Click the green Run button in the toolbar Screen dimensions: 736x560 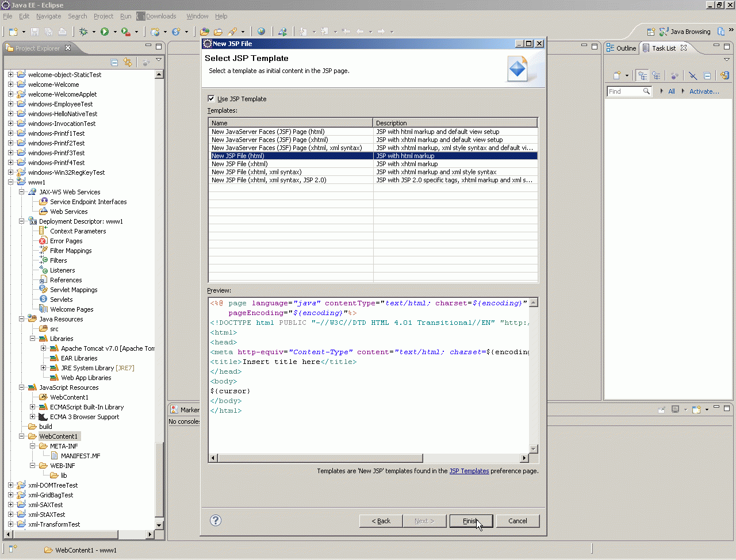tap(105, 32)
